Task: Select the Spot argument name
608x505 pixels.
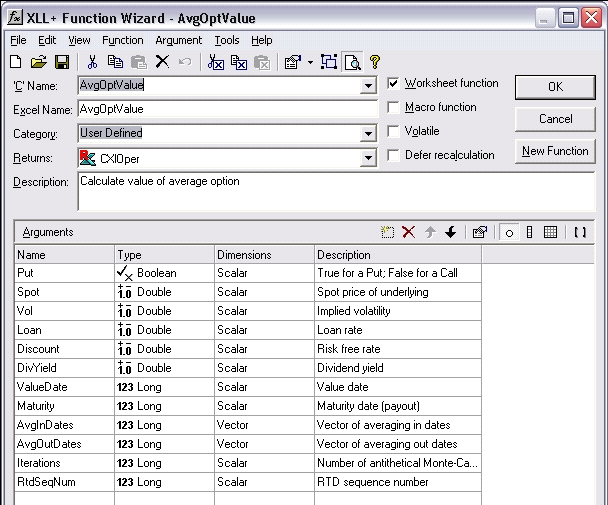Action: [64, 292]
